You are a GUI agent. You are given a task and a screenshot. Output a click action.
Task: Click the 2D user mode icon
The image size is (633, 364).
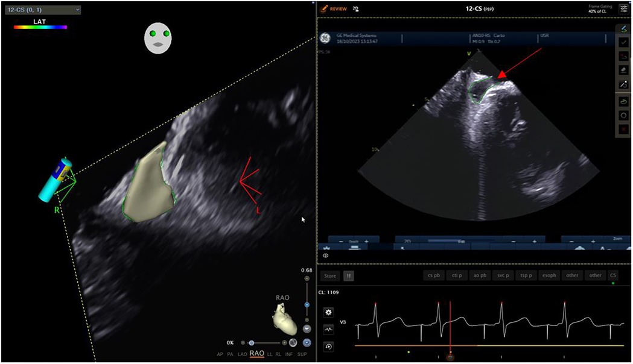[355, 8]
